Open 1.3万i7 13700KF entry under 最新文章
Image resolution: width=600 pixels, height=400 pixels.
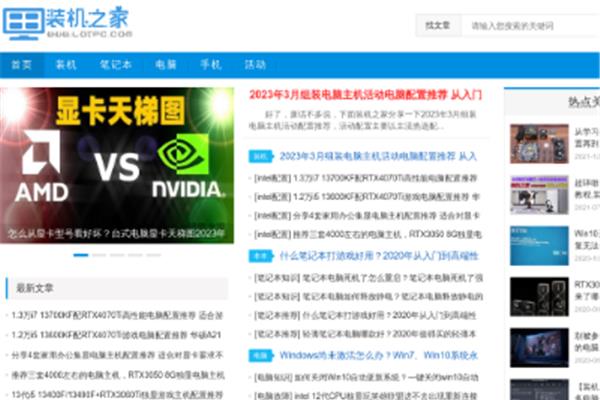tap(117, 315)
